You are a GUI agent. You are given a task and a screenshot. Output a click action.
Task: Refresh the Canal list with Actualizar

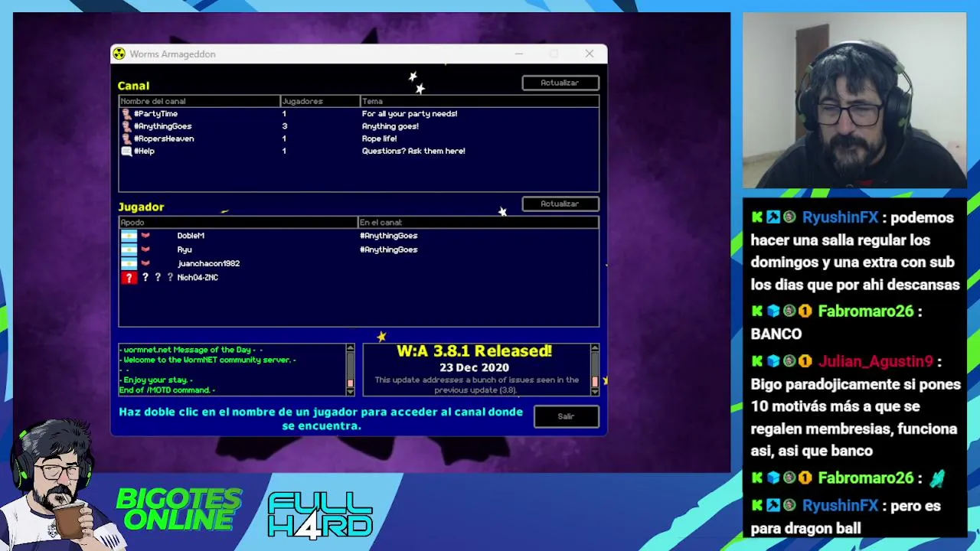pos(560,83)
